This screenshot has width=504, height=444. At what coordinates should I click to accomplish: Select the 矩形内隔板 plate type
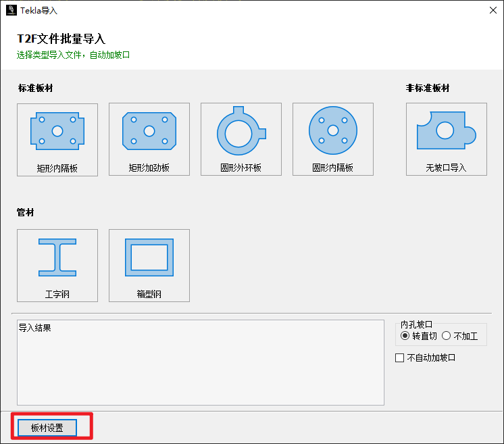coord(57,139)
